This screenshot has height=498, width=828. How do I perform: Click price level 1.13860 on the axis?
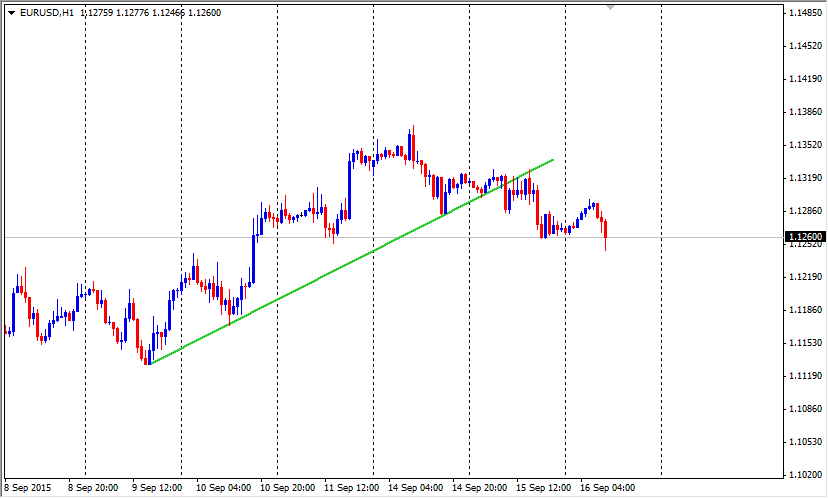pyautogui.click(x=805, y=111)
